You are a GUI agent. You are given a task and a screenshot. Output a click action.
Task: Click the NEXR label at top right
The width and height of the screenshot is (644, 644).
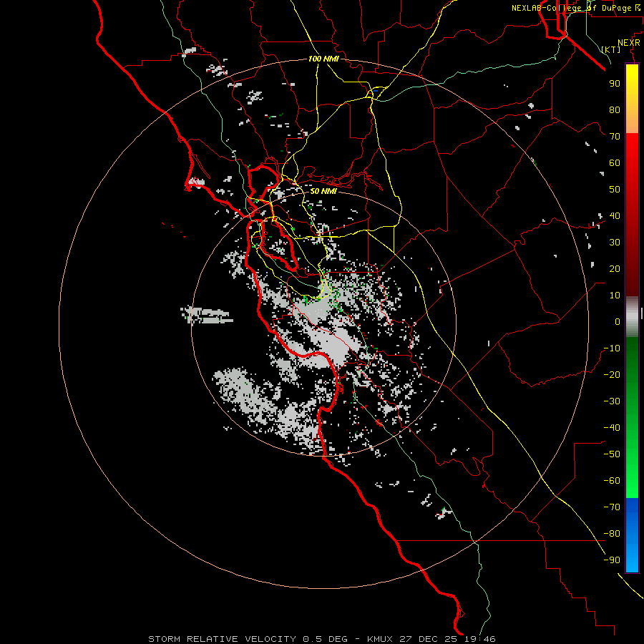tap(629, 43)
